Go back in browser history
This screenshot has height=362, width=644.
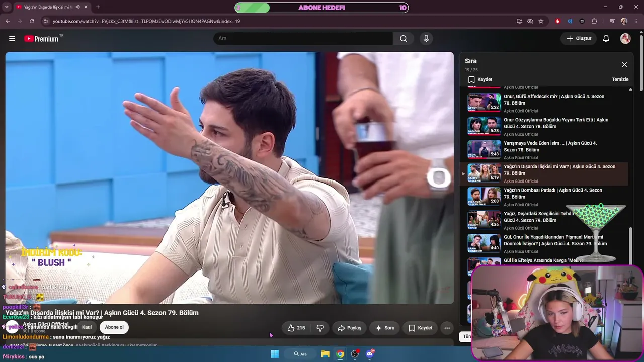coord(8,21)
